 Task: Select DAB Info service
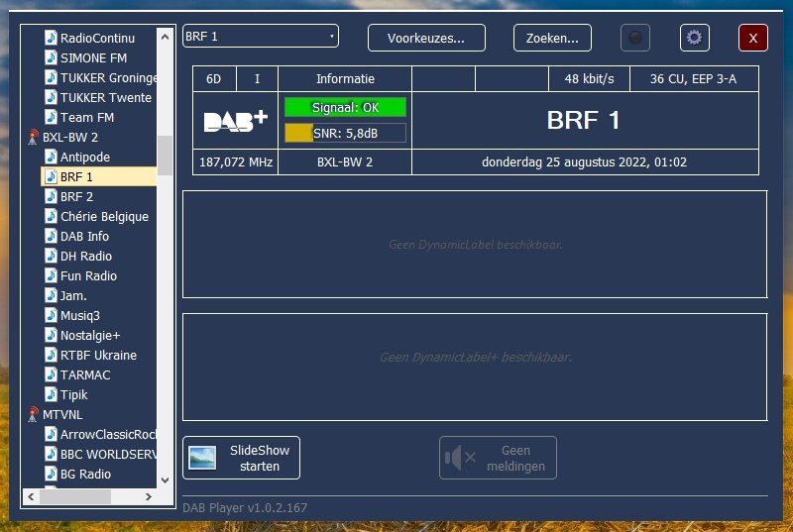[x=84, y=237]
